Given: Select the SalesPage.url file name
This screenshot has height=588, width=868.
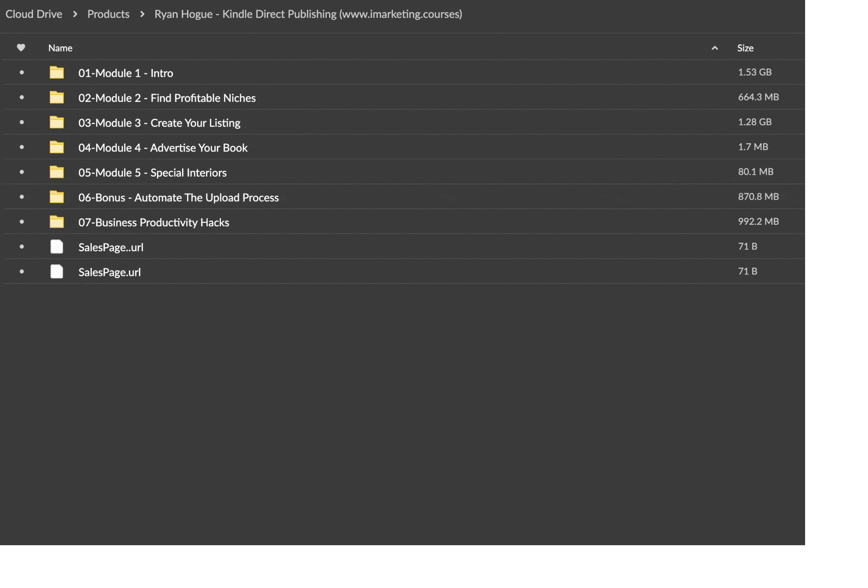Looking at the screenshot, I should [109, 272].
